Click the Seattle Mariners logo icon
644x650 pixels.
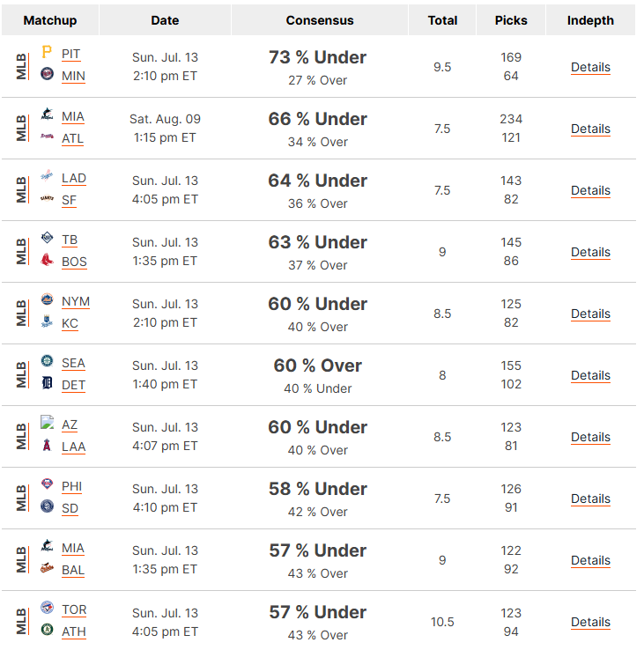click(47, 361)
